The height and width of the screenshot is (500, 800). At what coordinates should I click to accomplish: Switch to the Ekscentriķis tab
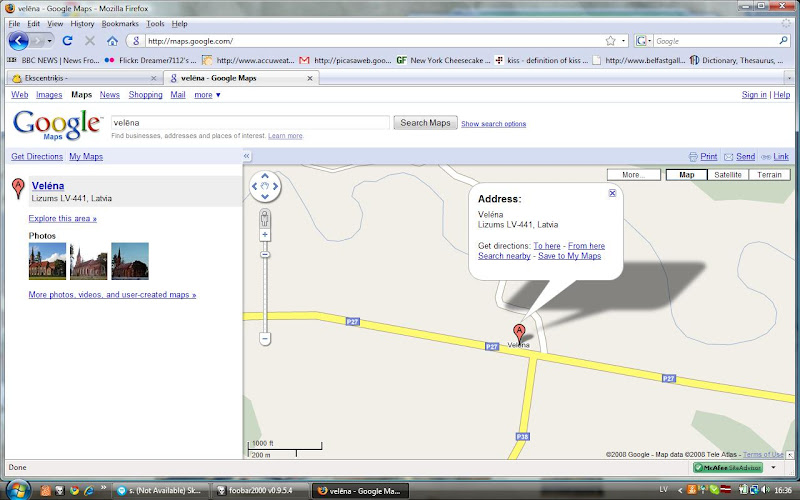coord(84,78)
